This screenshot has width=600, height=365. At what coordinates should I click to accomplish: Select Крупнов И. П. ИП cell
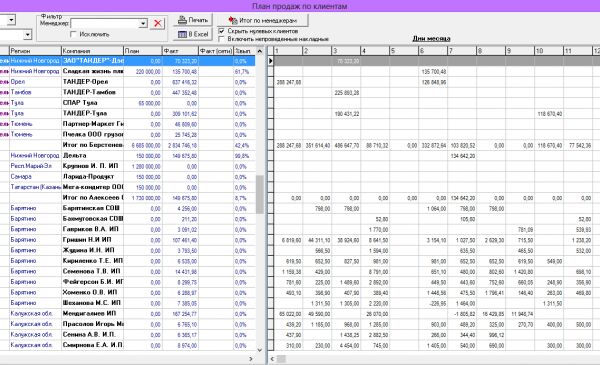[x=92, y=166]
